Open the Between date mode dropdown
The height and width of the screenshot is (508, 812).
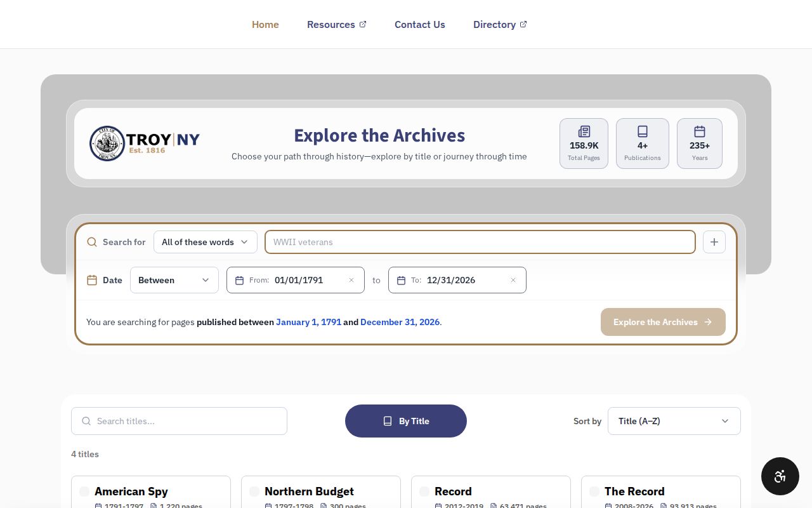pos(174,280)
